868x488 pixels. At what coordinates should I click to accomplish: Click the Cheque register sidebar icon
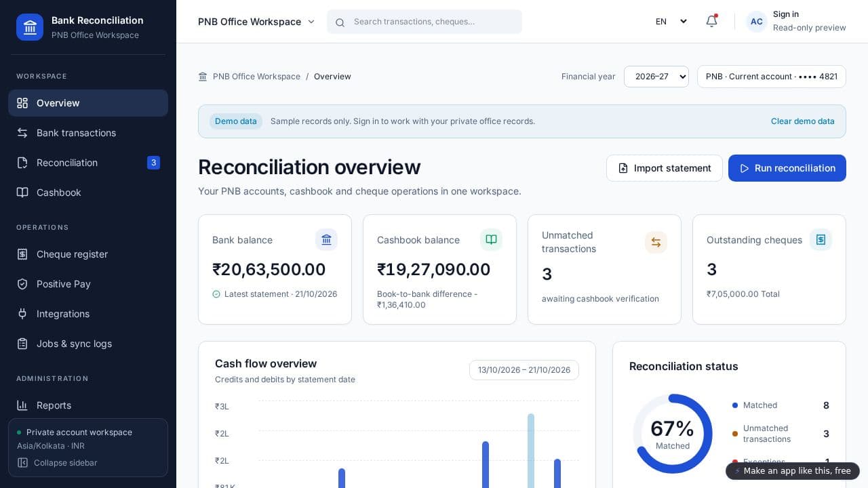[22, 254]
